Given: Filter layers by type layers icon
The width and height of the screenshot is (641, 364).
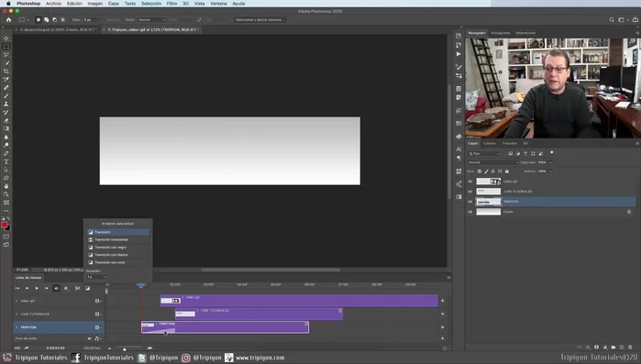Looking at the screenshot, I should 525,154.
